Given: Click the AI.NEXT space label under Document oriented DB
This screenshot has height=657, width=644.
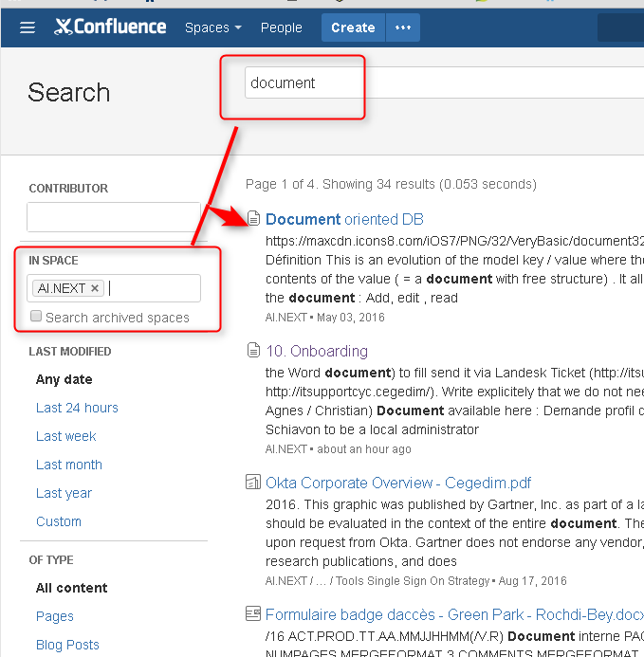Looking at the screenshot, I should pyautogui.click(x=286, y=318).
